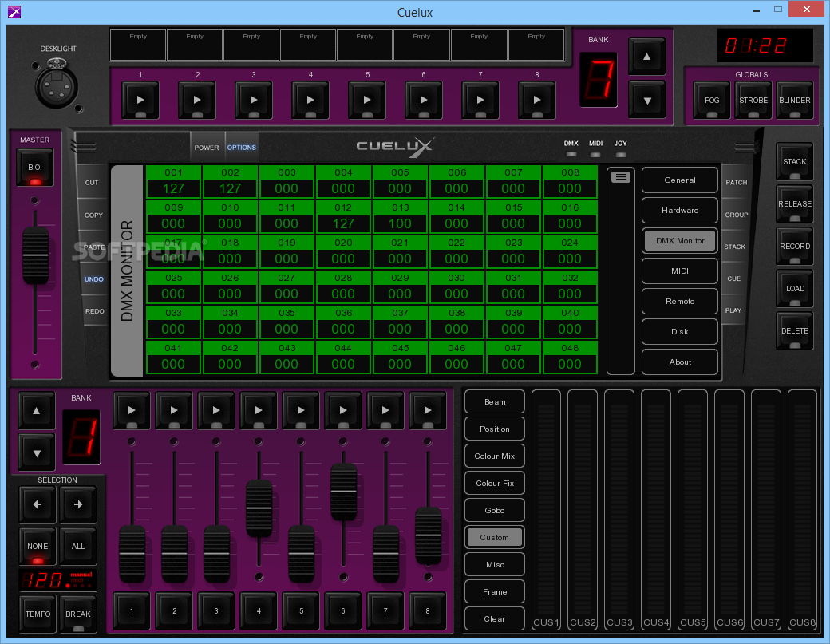
Task: Open the PATCH side tab
Action: pos(737,182)
